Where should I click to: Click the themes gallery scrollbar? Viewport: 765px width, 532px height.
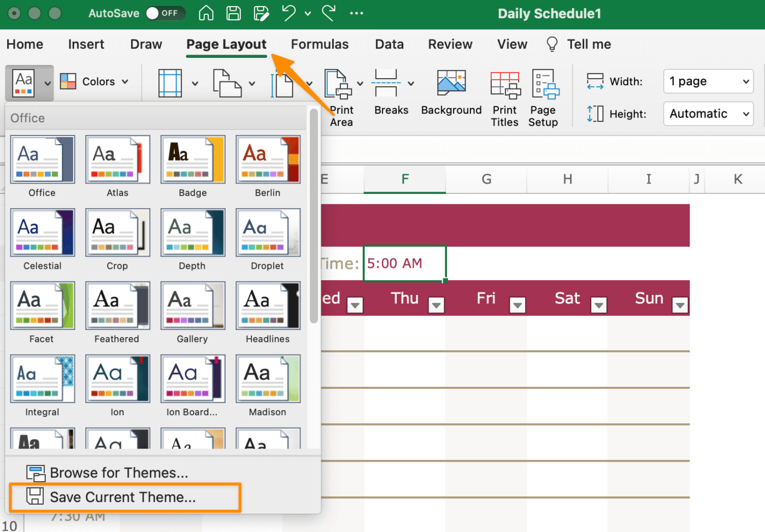pyautogui.click(x=314, y=218)
